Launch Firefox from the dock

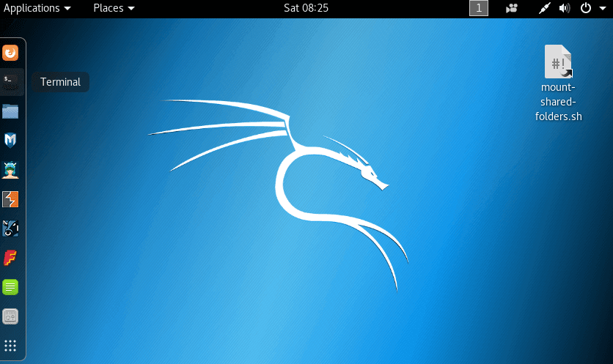point(10,53)
